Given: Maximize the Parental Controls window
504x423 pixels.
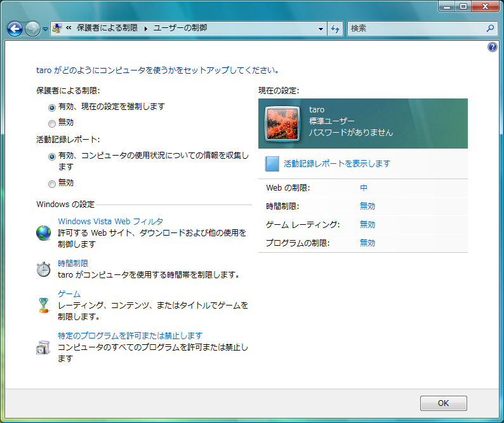Looking at the screenshot, I should click(x=463, y=6).
